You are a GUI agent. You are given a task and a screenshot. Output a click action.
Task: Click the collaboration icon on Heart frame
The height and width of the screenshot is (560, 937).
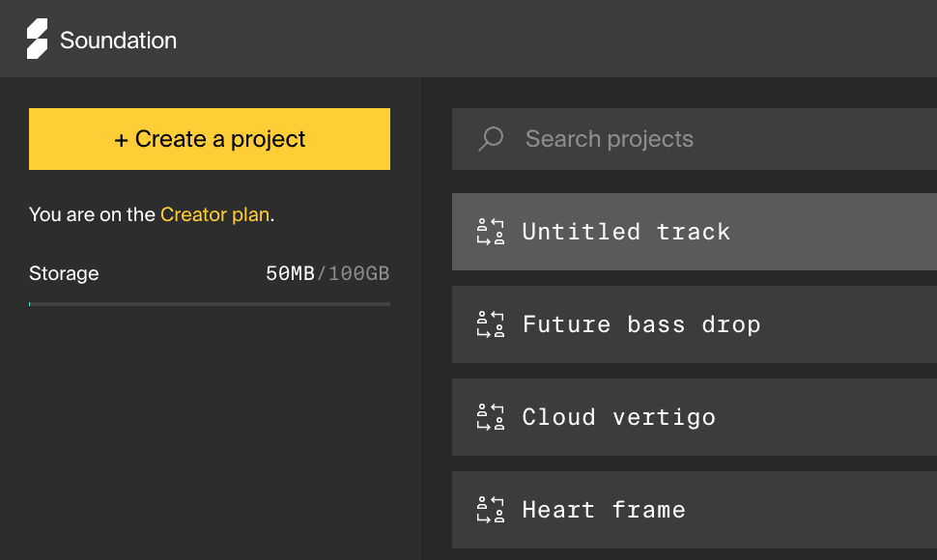click(491, 510)
